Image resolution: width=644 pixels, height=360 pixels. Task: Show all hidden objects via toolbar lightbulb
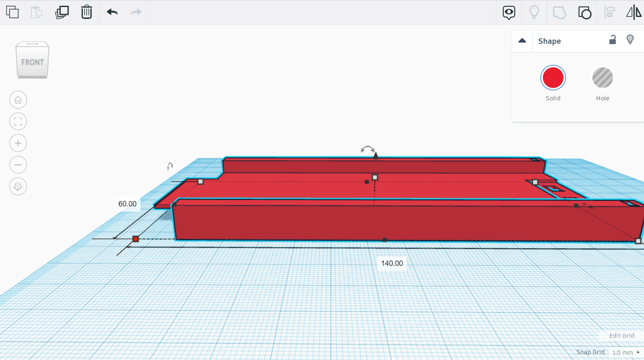534,12
